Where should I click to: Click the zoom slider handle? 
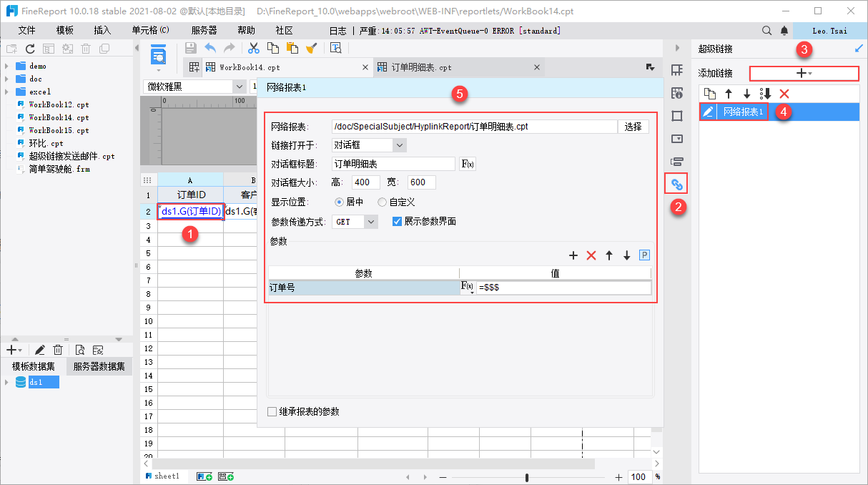[x=527, y=477]
